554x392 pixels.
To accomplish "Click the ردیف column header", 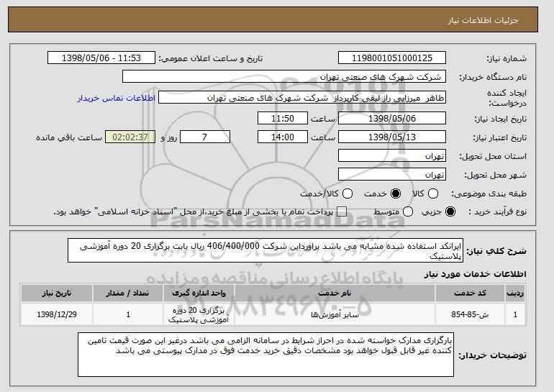I will [x=515, y=293].
